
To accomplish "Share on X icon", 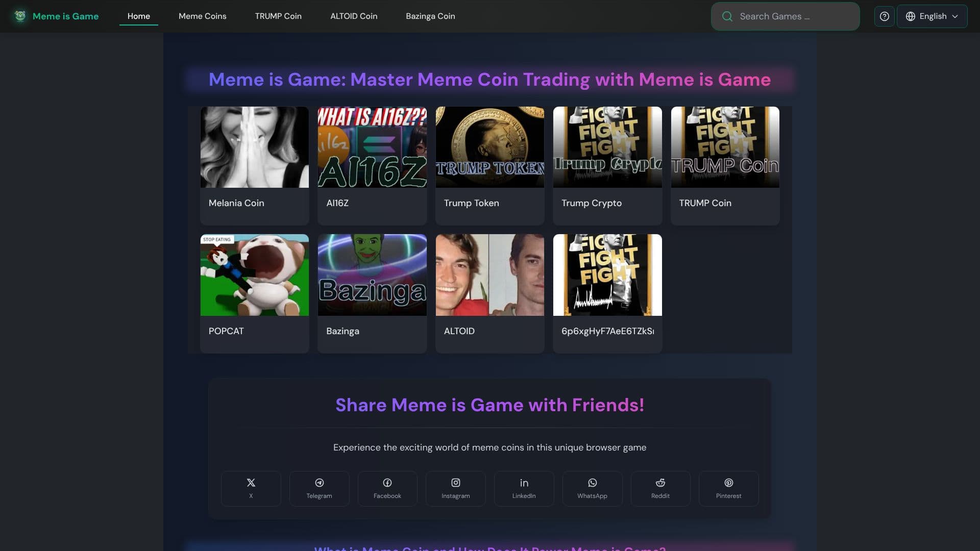I will tap(251, 483).
